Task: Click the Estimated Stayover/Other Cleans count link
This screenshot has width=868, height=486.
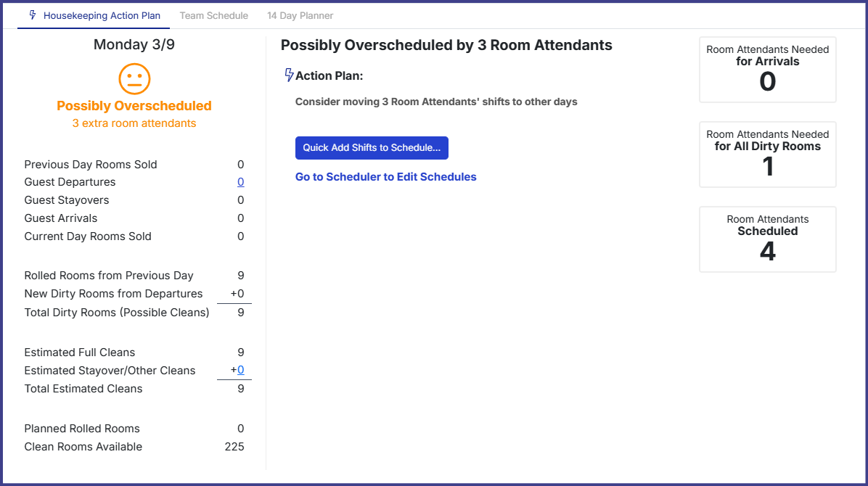Action: (241, 371)
